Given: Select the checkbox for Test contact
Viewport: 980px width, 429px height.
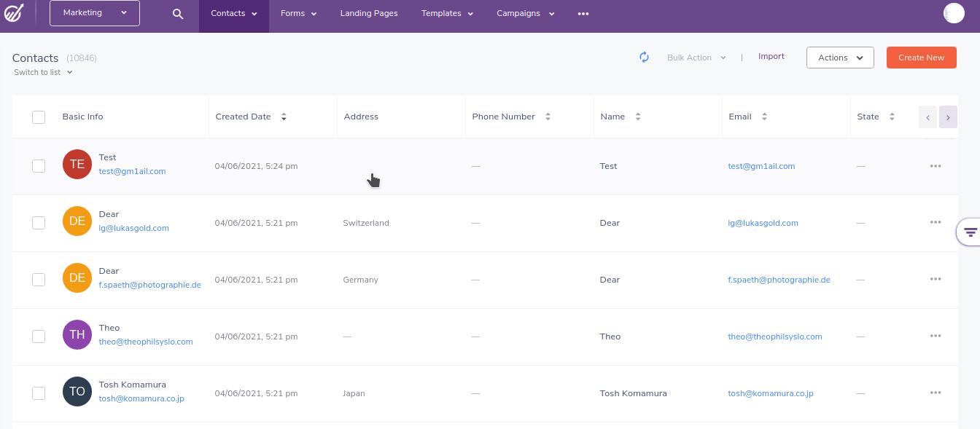Looking at the screenshot, I should [39, 166].
